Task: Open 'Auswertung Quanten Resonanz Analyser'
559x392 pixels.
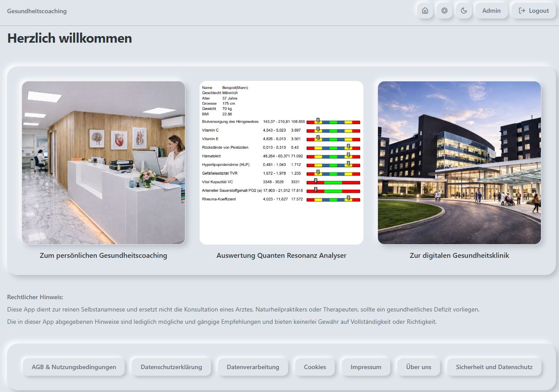Action: coord(281,255)
